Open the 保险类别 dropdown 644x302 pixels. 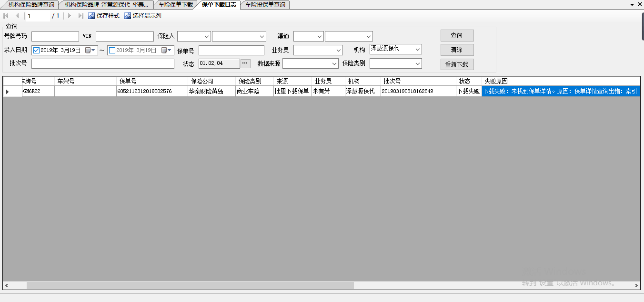point(418,63)
